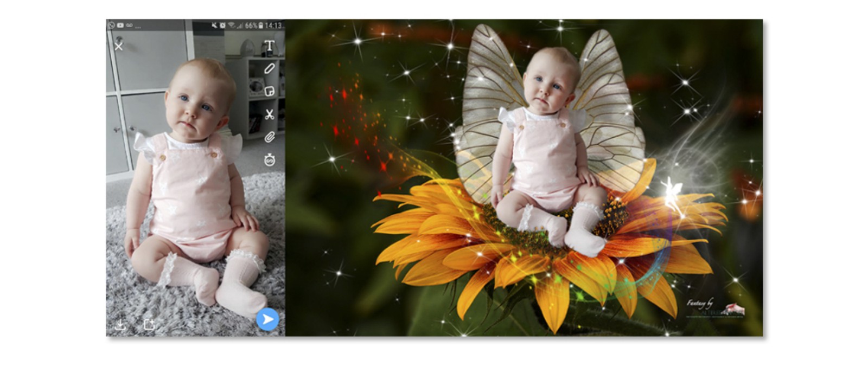Tap the blue send arrow button
The width and height of the screenshot is (868, 366).
267,319
